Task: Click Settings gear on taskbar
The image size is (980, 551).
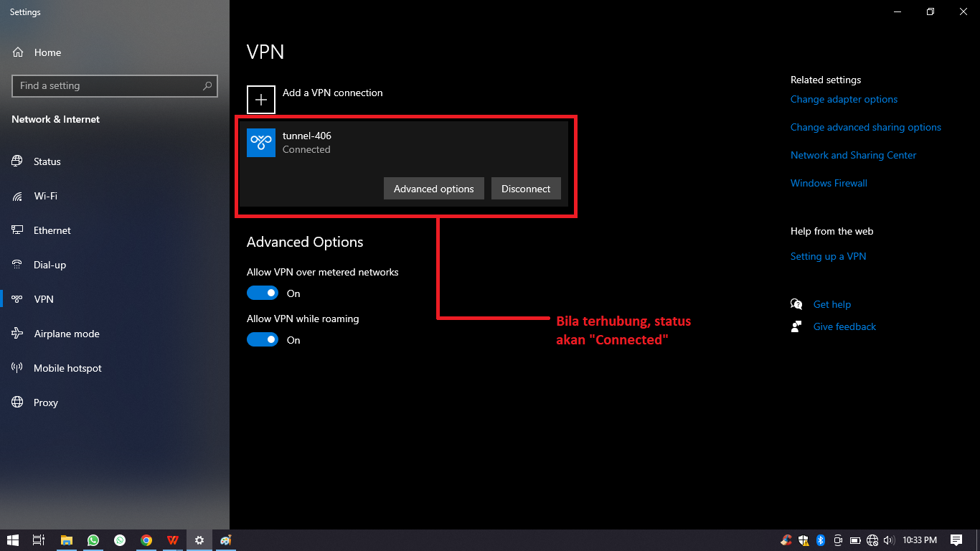Action: (199, 540)
